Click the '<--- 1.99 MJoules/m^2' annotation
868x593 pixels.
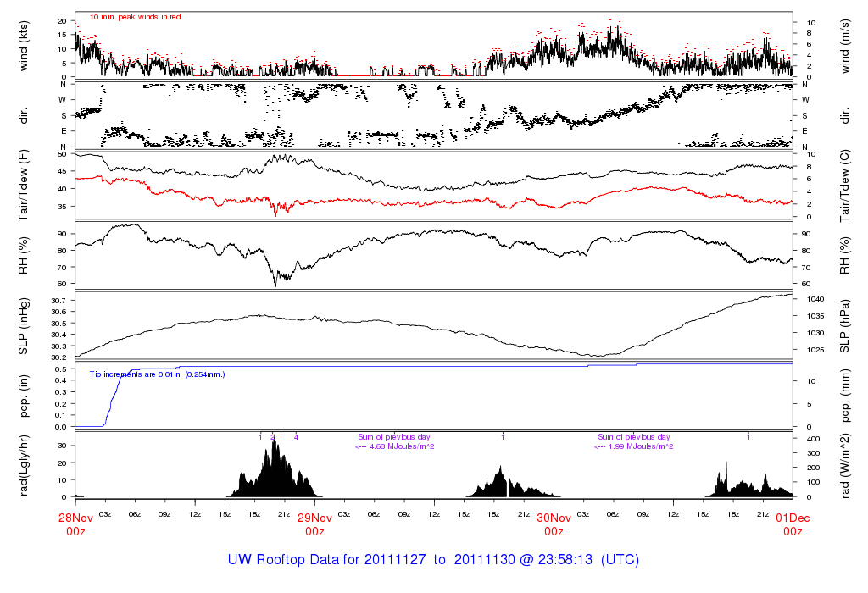(634, 446)
